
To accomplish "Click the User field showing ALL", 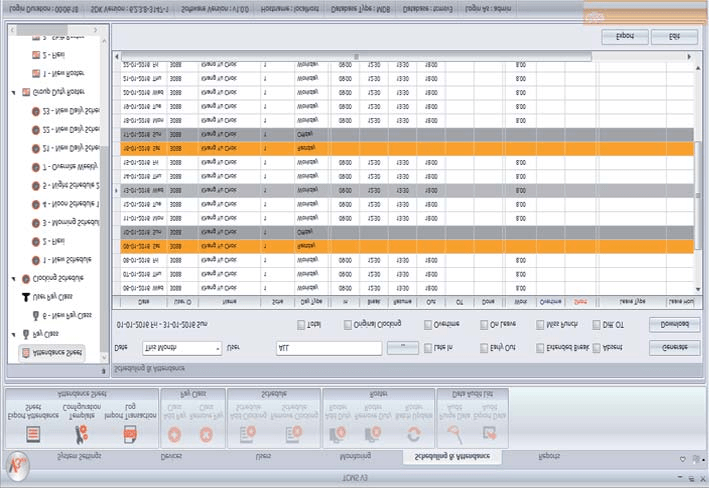I will click(x=329, y=348).
